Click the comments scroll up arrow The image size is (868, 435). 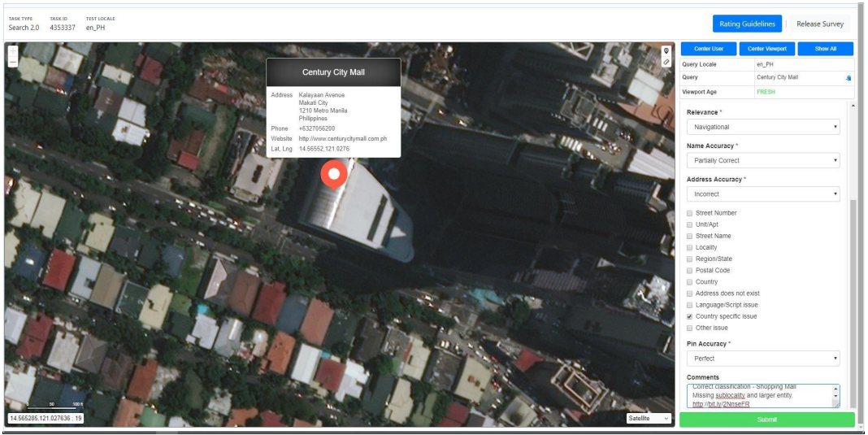835,389
